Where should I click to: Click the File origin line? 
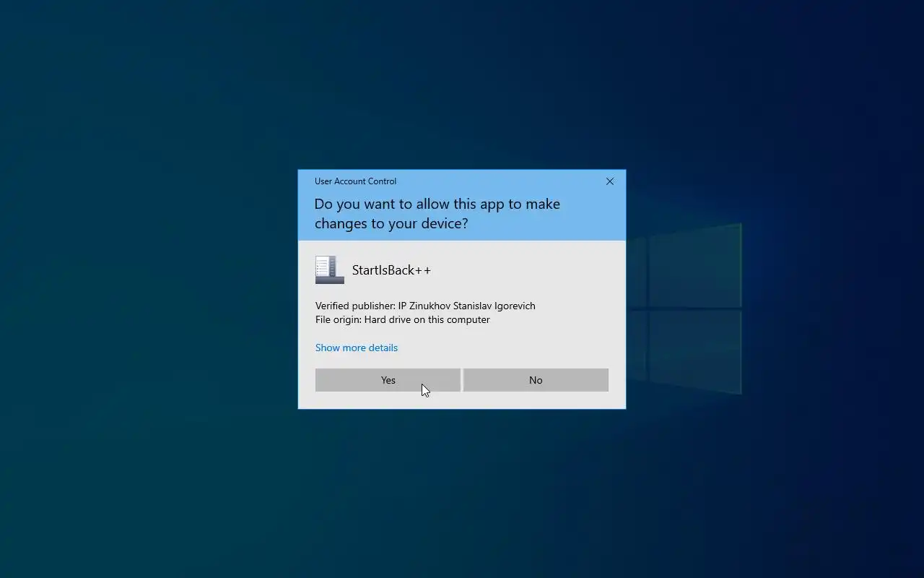[403, 319]
